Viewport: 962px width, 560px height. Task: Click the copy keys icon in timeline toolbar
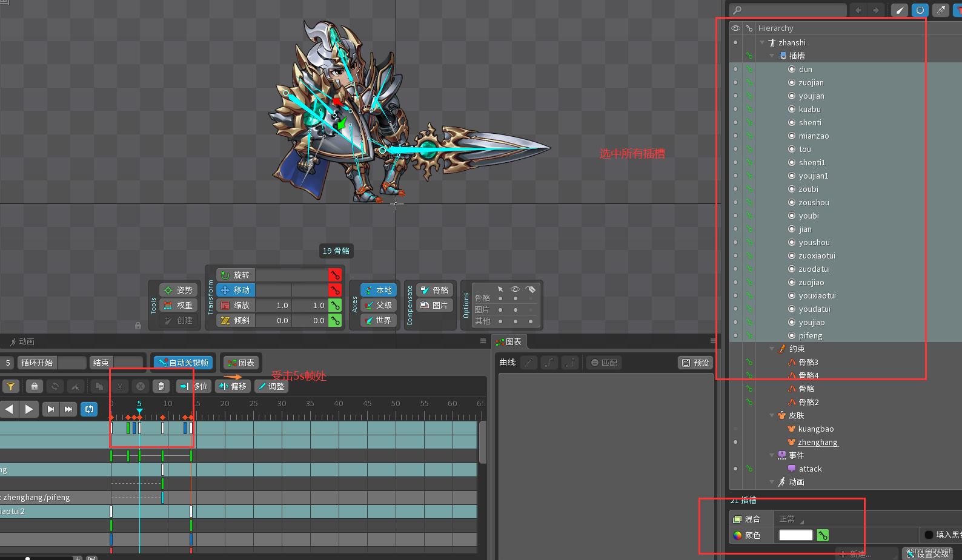pyautogui.click(x=99, y=386)
